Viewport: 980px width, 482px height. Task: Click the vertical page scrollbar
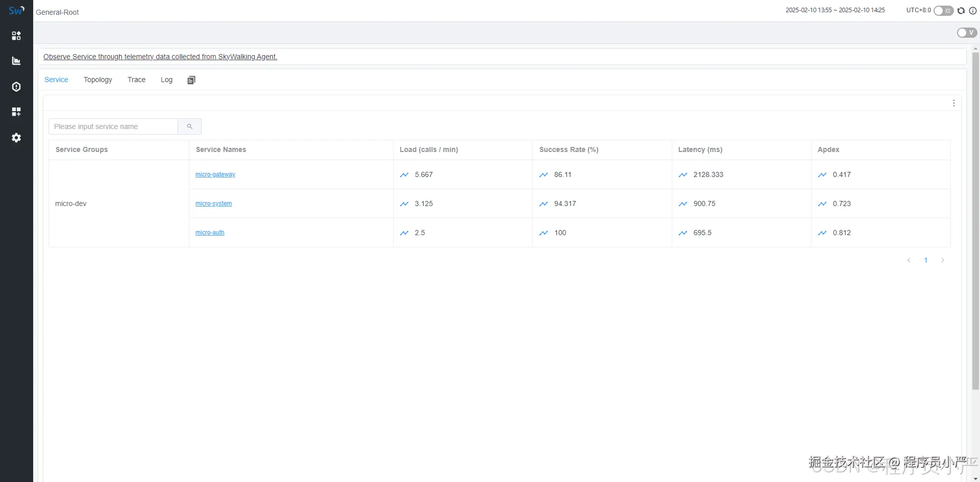(x=975, y=221)
